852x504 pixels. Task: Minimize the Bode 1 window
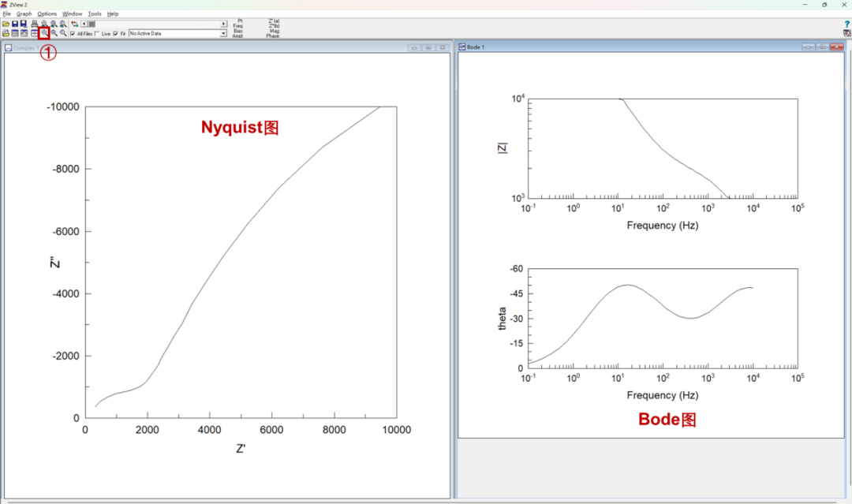pos(809,47)
